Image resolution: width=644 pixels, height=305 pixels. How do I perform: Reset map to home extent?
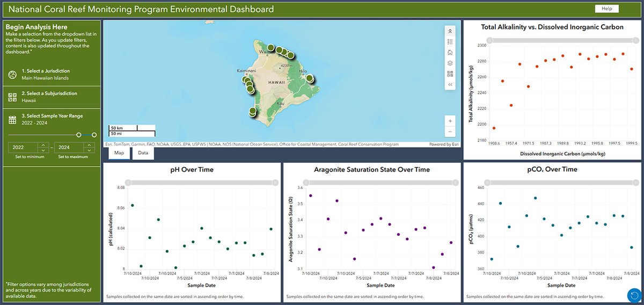pos(450,52)
